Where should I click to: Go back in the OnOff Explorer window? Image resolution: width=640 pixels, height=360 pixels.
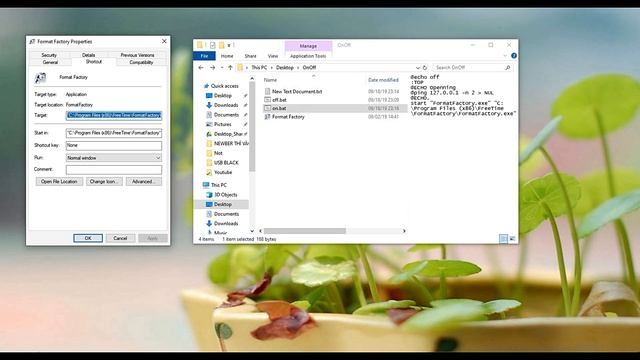click(201, 67)
